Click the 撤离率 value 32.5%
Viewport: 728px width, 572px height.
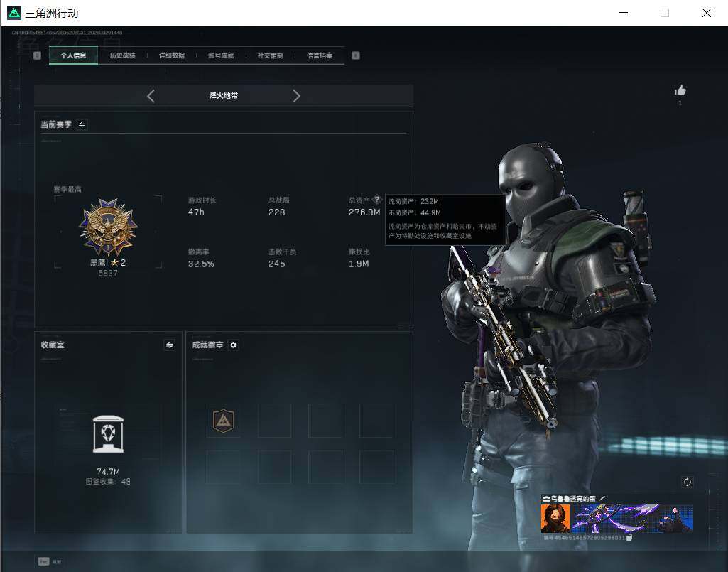(x=201, y=264)
